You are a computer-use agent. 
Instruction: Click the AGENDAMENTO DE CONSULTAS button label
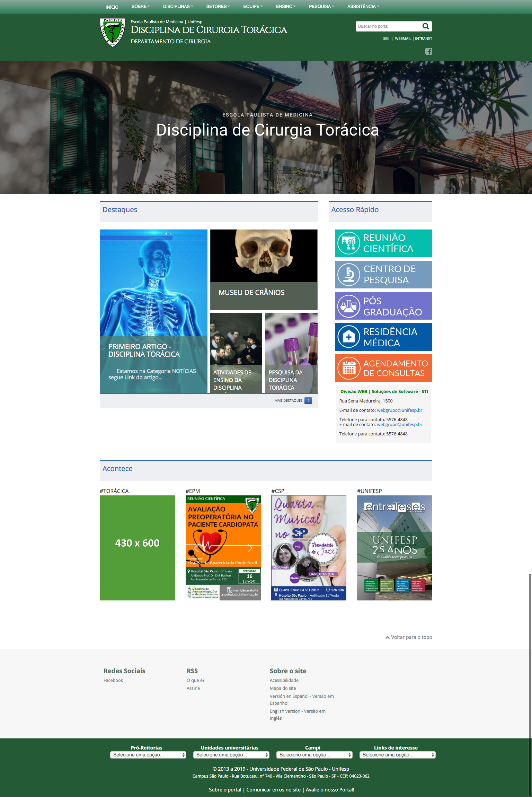396,368
